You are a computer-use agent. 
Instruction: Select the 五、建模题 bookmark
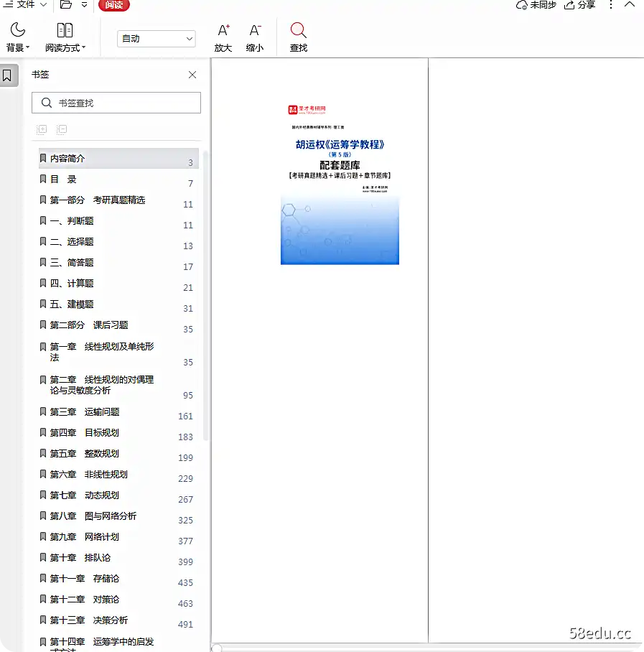118,304
